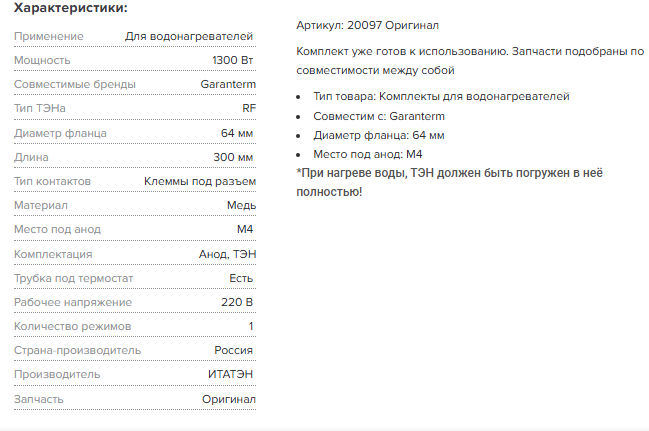Select the 'Материал' label

[x=41, y=205]
